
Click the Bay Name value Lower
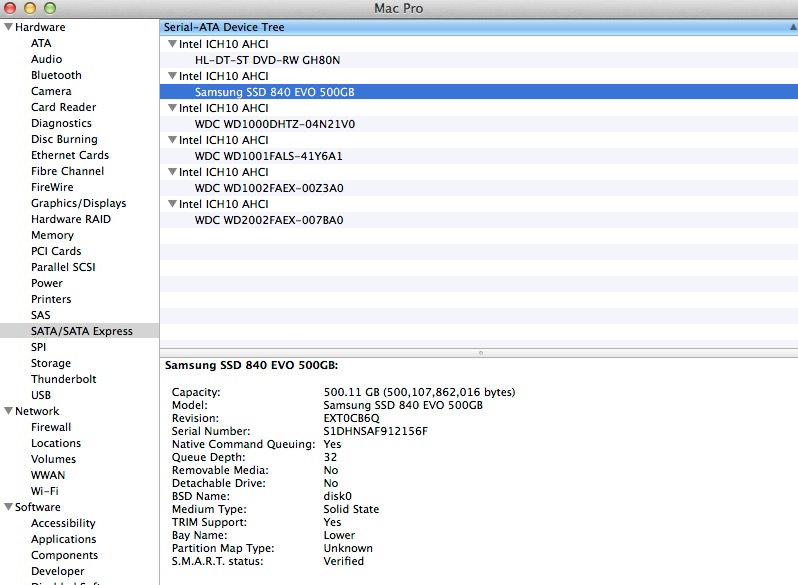point(339,535)
